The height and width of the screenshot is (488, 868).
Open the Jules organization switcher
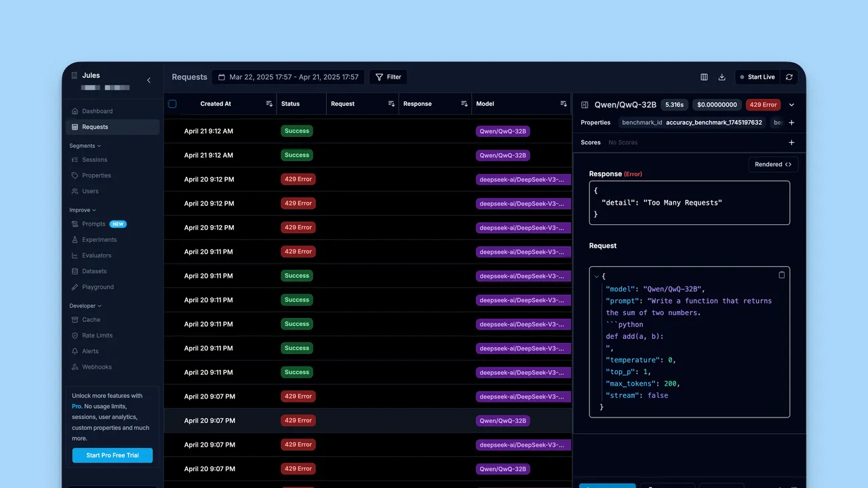tap(102, 81)
